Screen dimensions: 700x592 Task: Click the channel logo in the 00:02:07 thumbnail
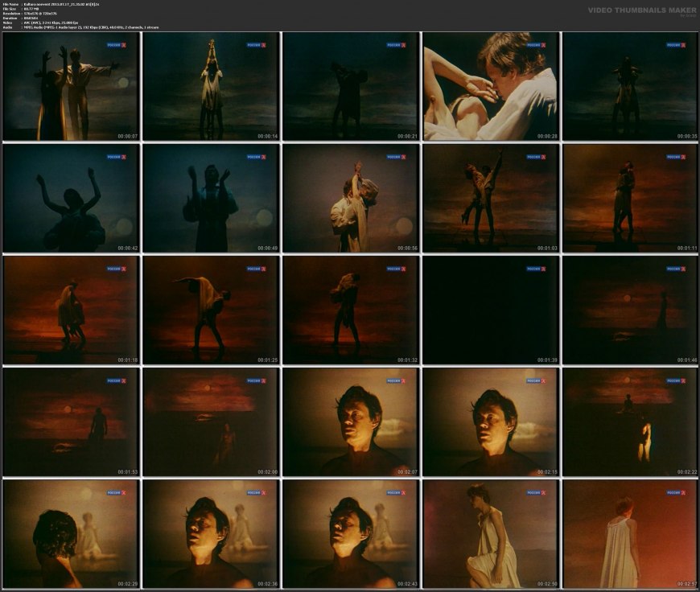(397, 380)
